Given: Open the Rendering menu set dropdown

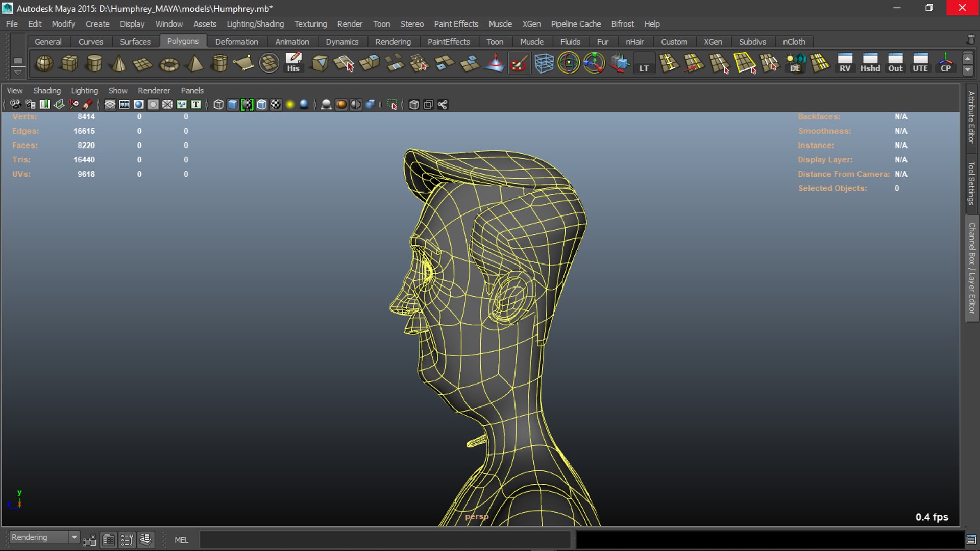Looking at the screenshot, I should pyautogui.click(x=44, y=537).
